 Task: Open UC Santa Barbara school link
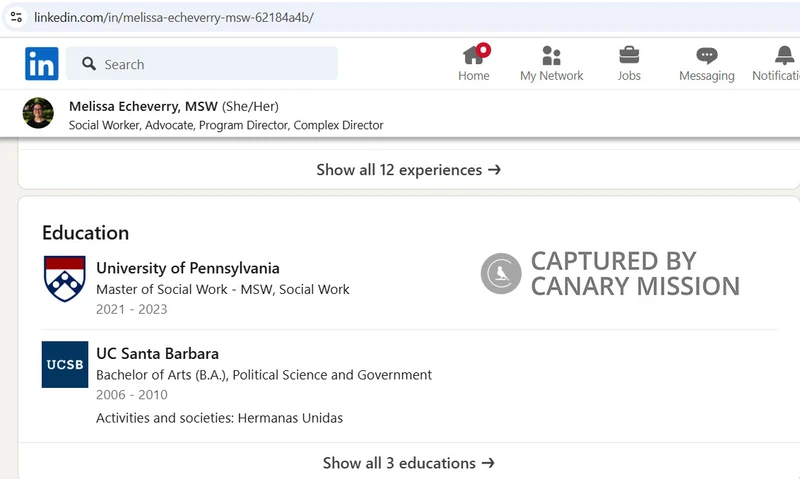coord(157,354)
